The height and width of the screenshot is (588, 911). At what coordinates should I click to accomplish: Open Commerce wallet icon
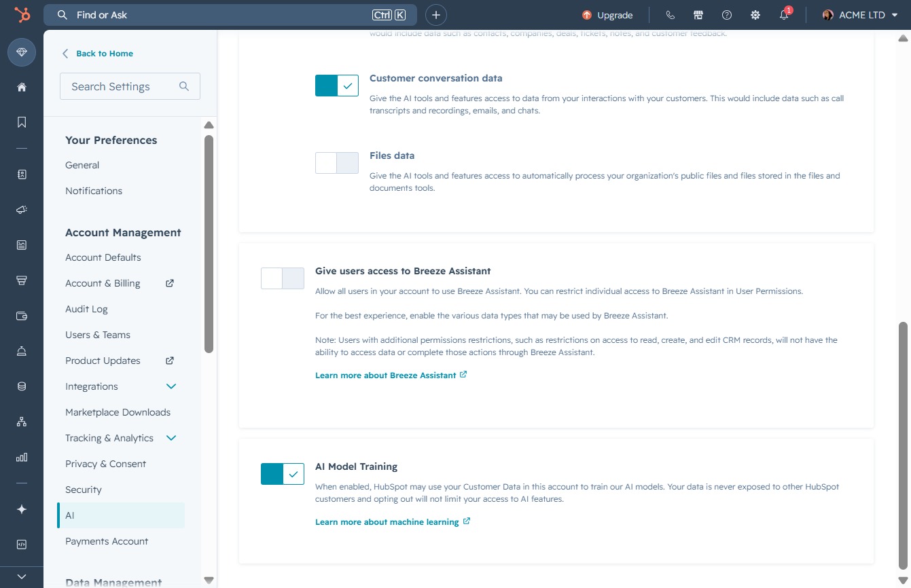tap(22, 316)
